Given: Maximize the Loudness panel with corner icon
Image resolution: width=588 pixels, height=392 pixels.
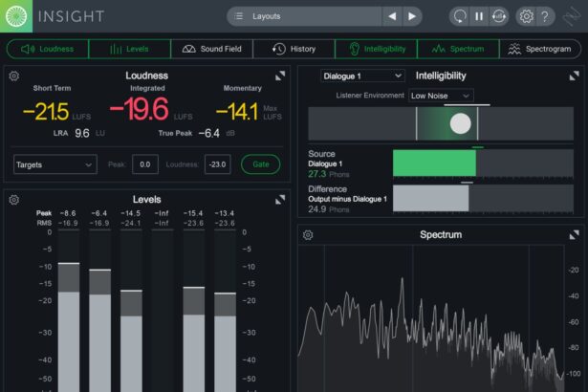Looking at the screenshot, I should (x=280, y=76).
